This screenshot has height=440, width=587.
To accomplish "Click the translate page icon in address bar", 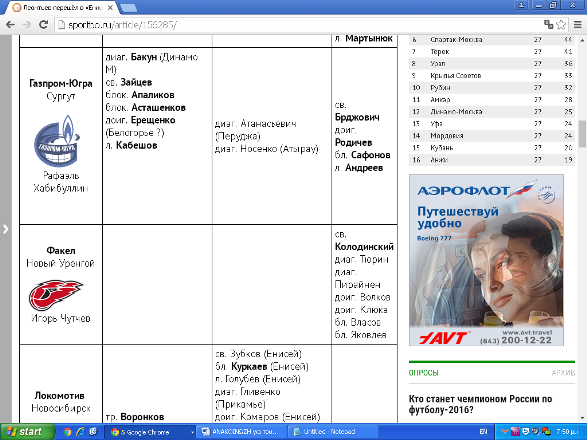I will [x=549, y=25].
